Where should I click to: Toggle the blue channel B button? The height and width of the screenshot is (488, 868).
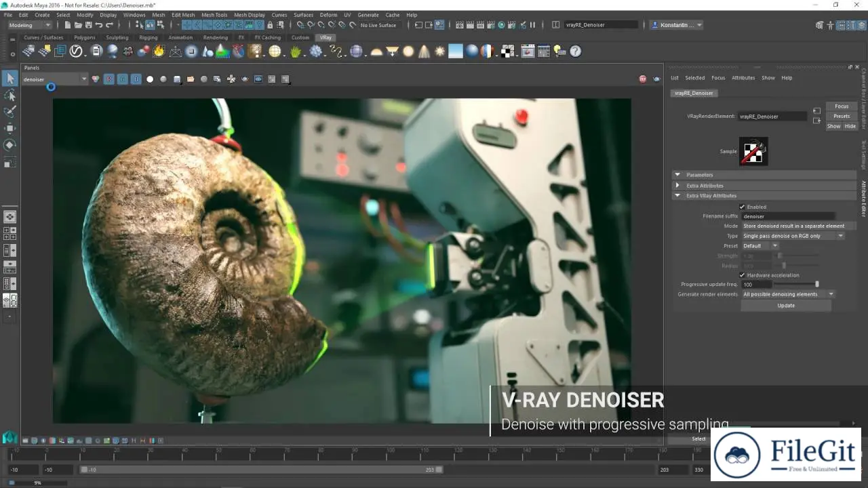click(x=136, y=79)
